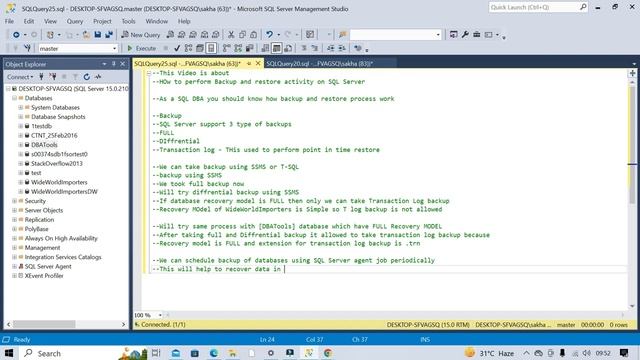Click the Parse query checkmark icon
This screenshot has height=360, width=640.
click(177, 48)
